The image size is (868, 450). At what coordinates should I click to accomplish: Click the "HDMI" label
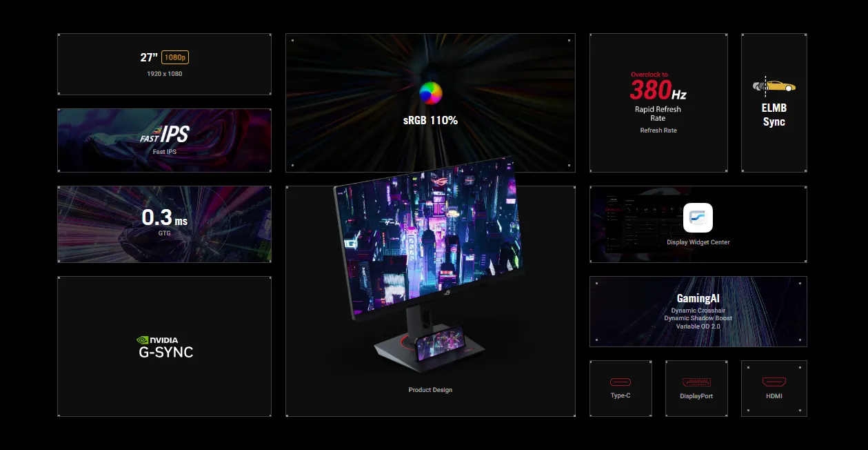click(x=774, y=396)
